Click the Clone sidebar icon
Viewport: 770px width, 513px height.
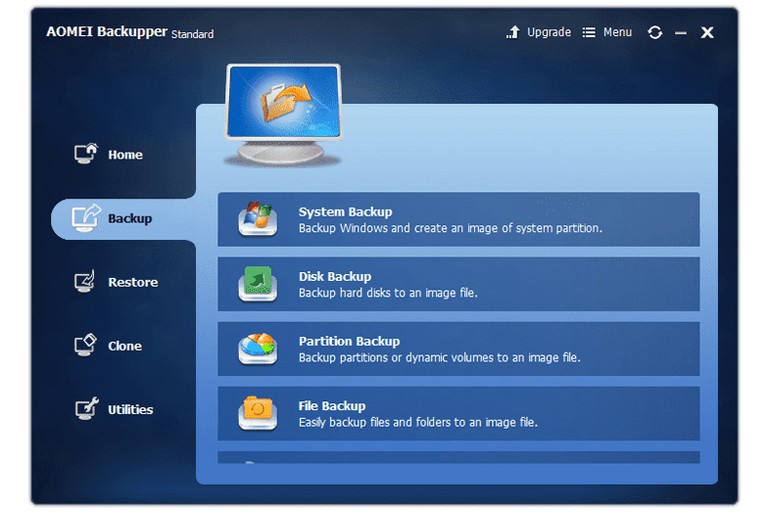(85, 345)
